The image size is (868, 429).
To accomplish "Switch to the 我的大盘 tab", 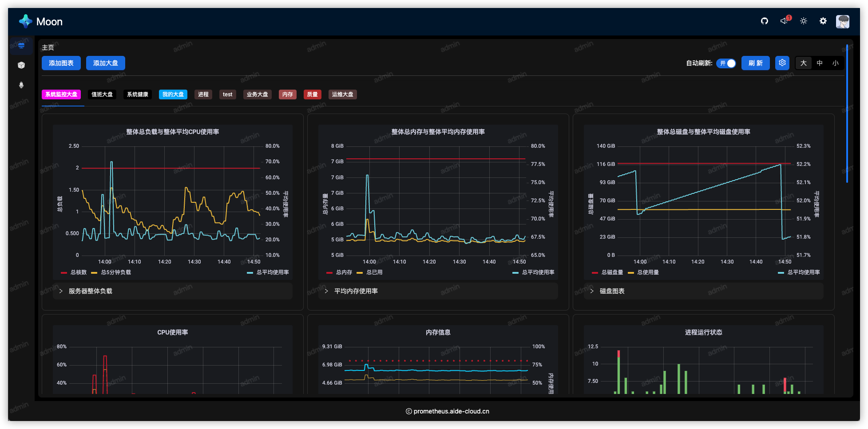I will [x=173, y=94].
